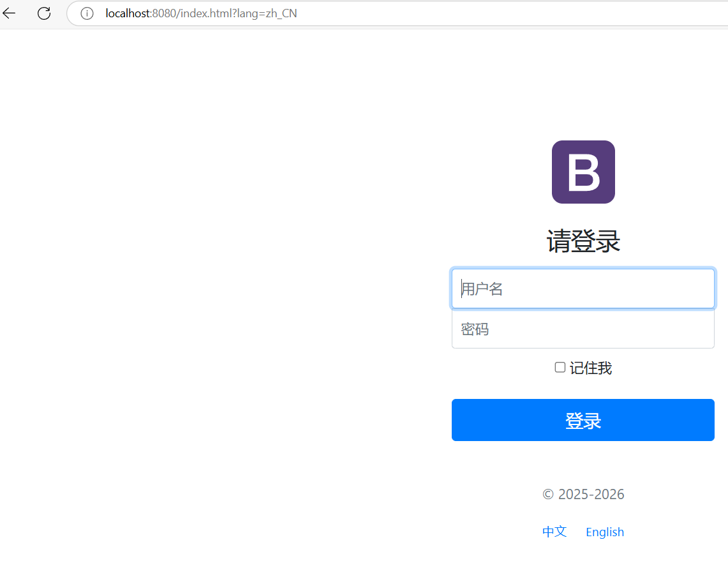Switch language with the English link
Screen dimensions: 728x570
click(x=604, y=532)
